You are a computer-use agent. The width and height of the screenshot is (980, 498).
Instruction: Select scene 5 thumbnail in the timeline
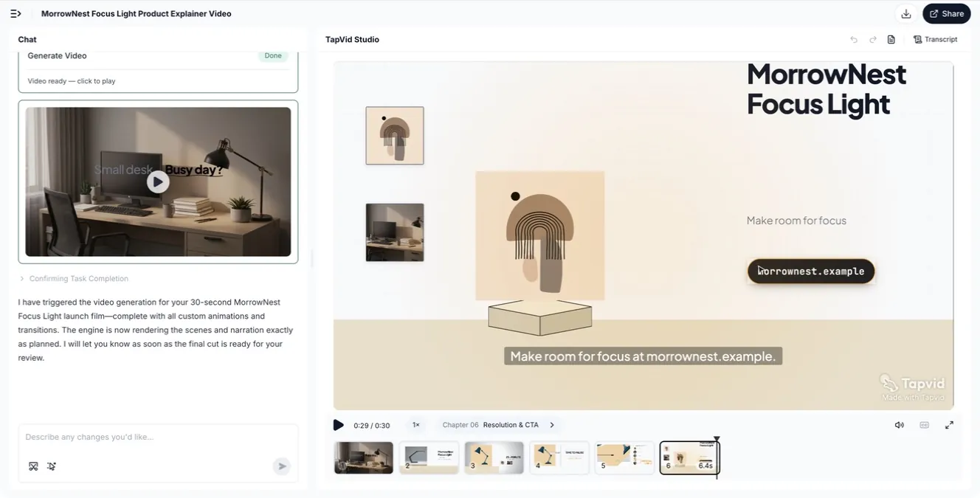(624, 457)
